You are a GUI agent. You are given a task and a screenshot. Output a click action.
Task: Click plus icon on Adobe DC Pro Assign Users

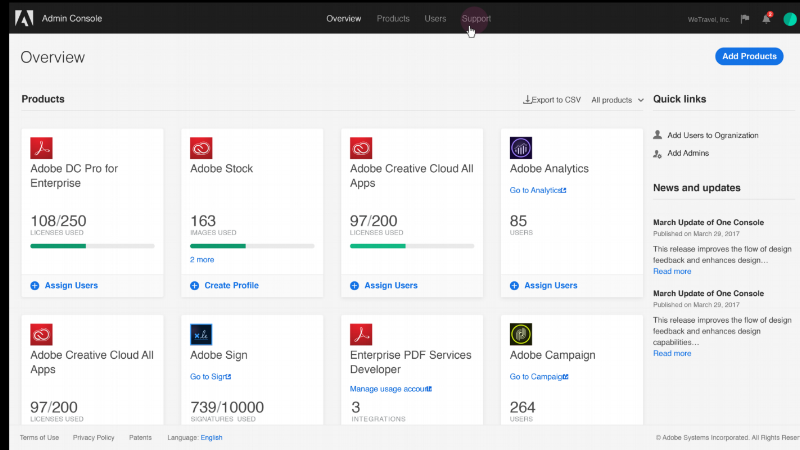pos(35,286)
